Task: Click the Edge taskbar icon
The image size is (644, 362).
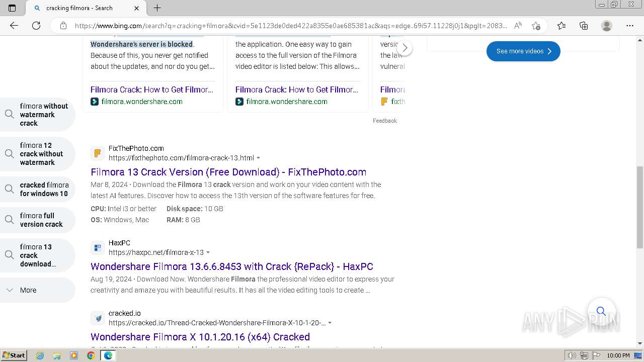Action: tap(108, 355)
